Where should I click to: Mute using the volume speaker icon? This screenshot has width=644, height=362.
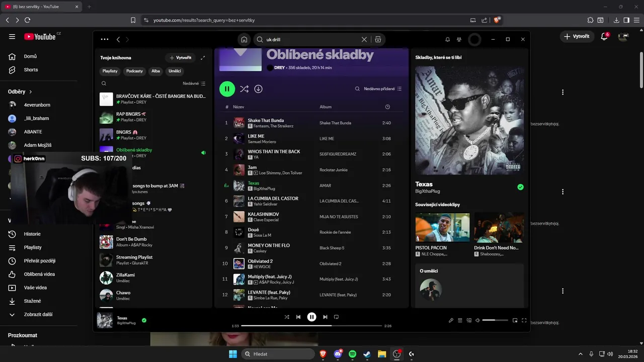pyautogui.click(x=478, y=320)
